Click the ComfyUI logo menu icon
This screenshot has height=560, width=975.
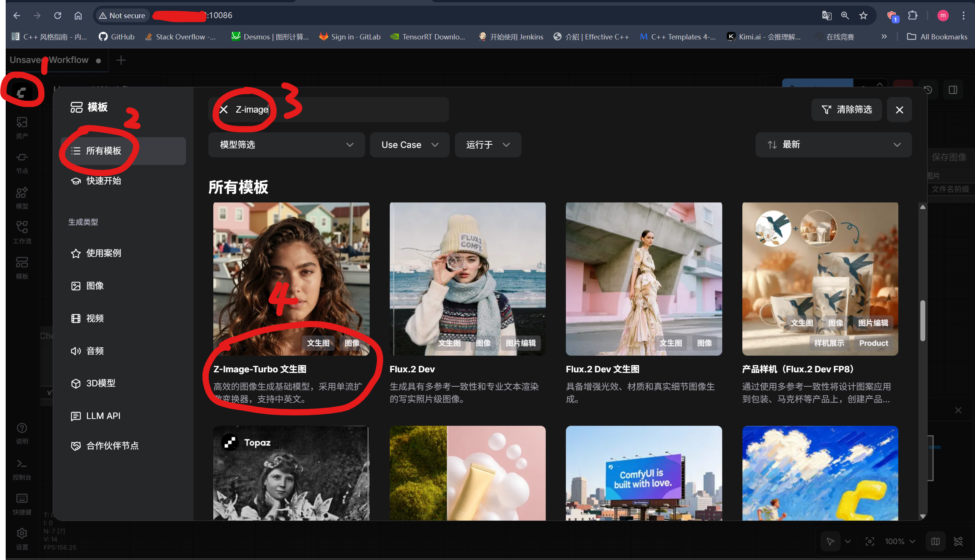(x=21, y=92)
